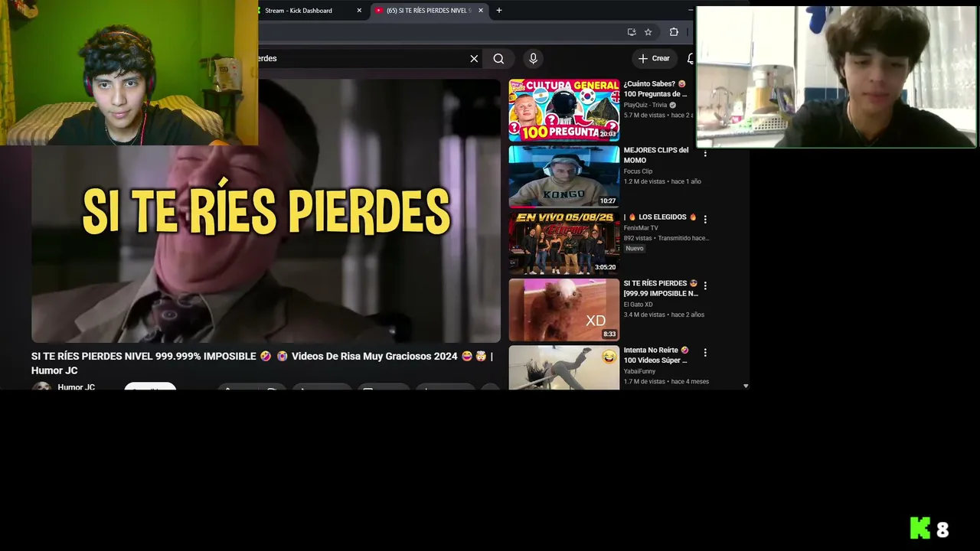Open options menu for MEJORES CLIPS del MOMO
980x551 pixels.
(705, 153)
